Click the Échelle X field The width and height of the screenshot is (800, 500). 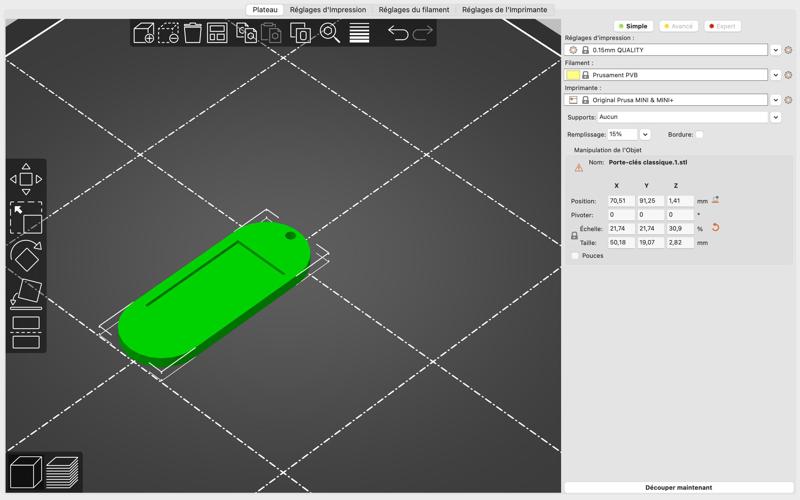[621, 229]
